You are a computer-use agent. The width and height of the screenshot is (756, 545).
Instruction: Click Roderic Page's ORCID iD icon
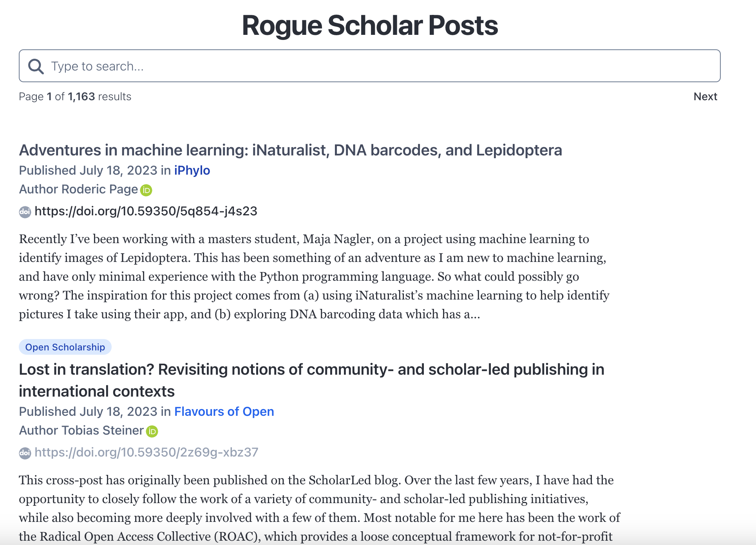pos(146,190)
